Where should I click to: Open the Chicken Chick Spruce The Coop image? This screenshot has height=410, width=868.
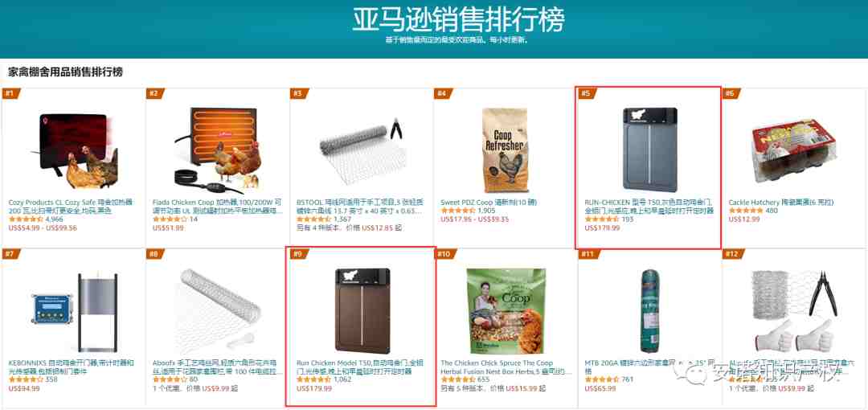tap(506, 311)
